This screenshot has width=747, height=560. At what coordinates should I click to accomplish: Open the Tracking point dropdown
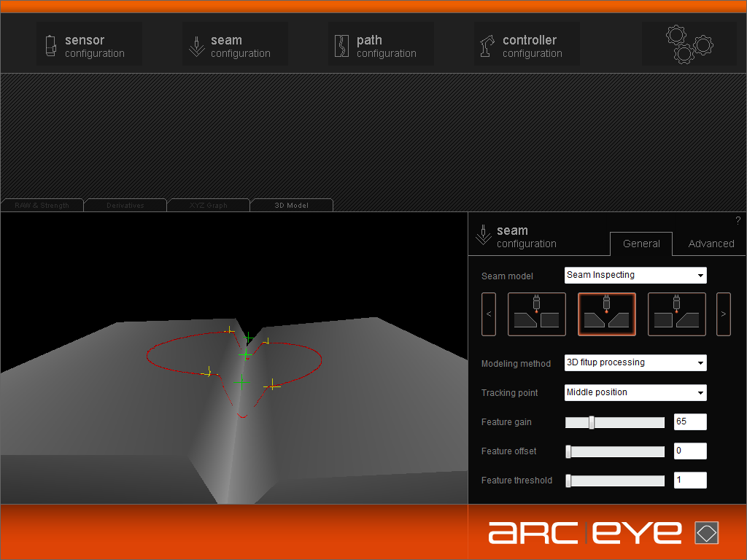coord(635,393)
